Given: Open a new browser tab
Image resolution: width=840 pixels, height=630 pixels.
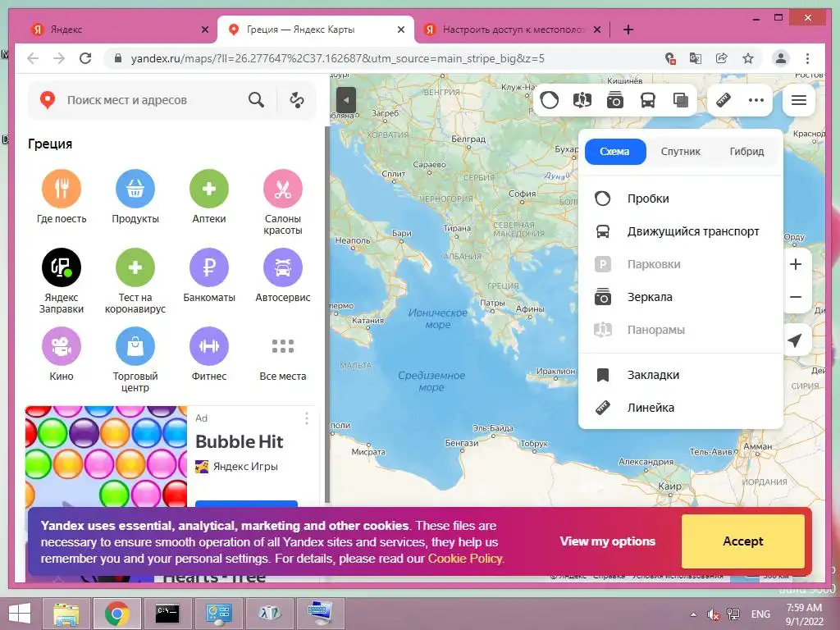Looking at the screenshot, I should point(628,30).
